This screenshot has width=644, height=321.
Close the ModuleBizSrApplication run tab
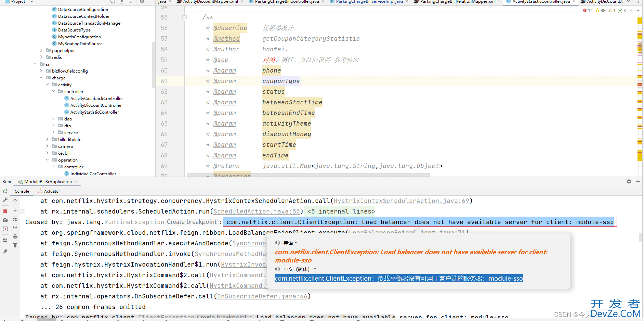[76, 182]
